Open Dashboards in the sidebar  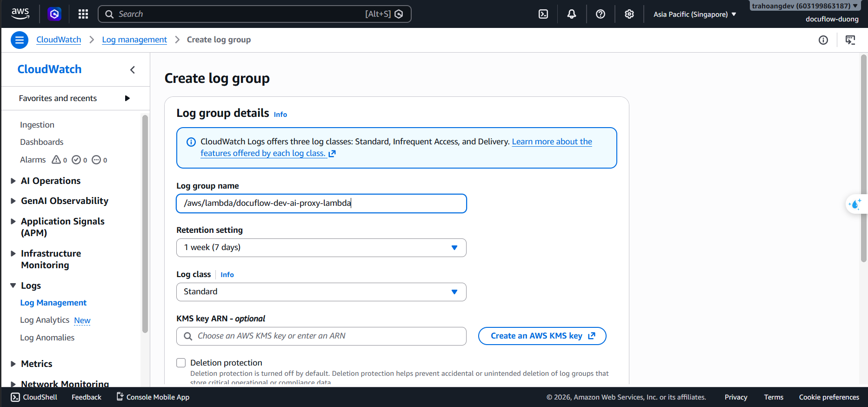[42, 142]
